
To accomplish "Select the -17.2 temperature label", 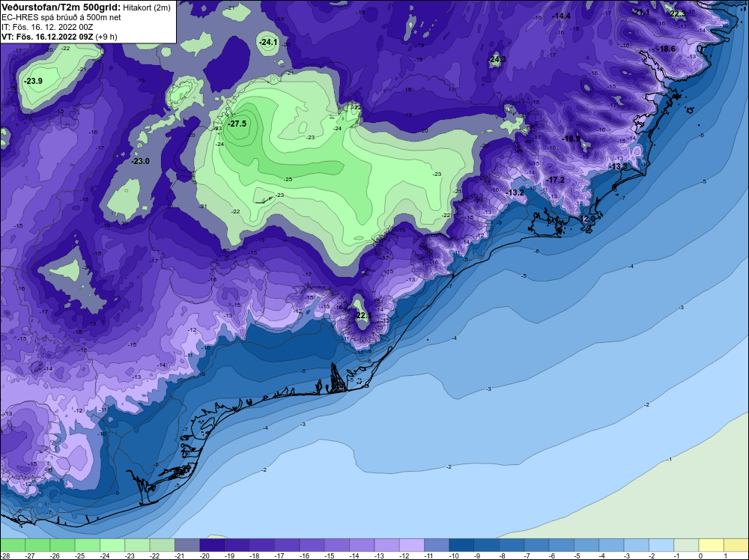I will tap(556, 180).
